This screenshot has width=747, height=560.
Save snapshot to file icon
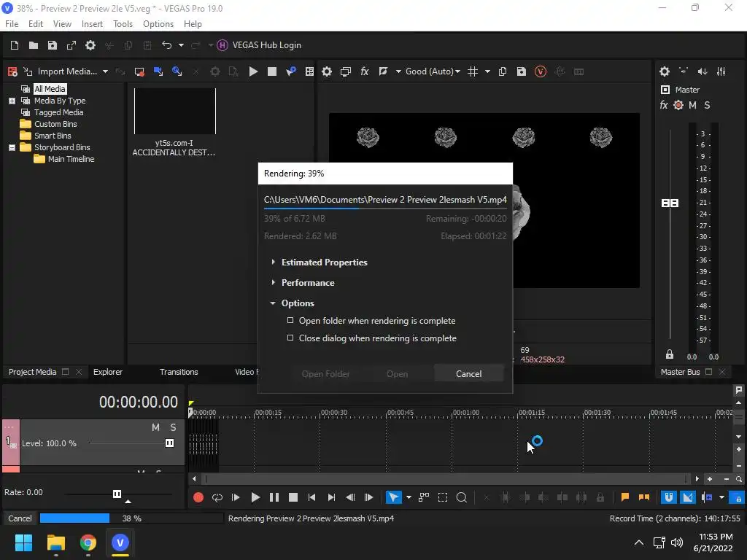tap(522, 71)
